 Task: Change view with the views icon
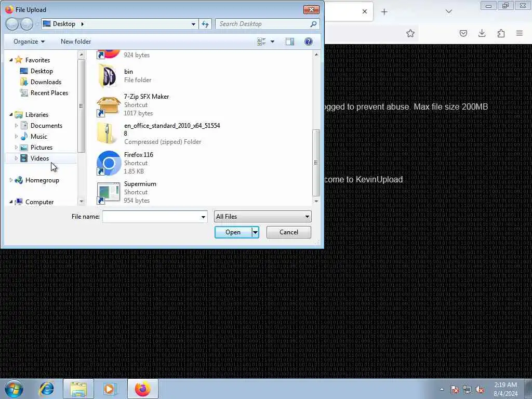point(261,42)
